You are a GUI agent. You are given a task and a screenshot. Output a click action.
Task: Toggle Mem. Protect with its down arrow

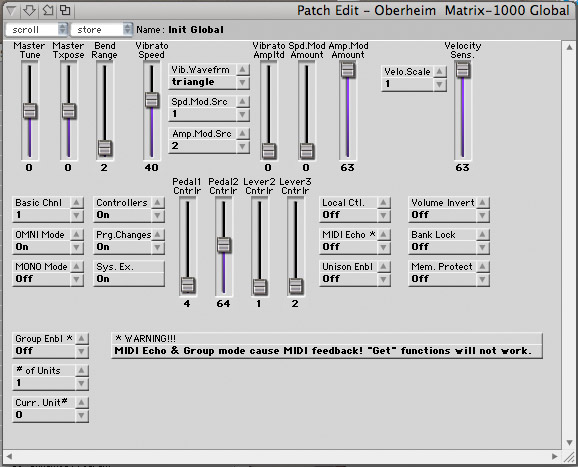[483, 280]
